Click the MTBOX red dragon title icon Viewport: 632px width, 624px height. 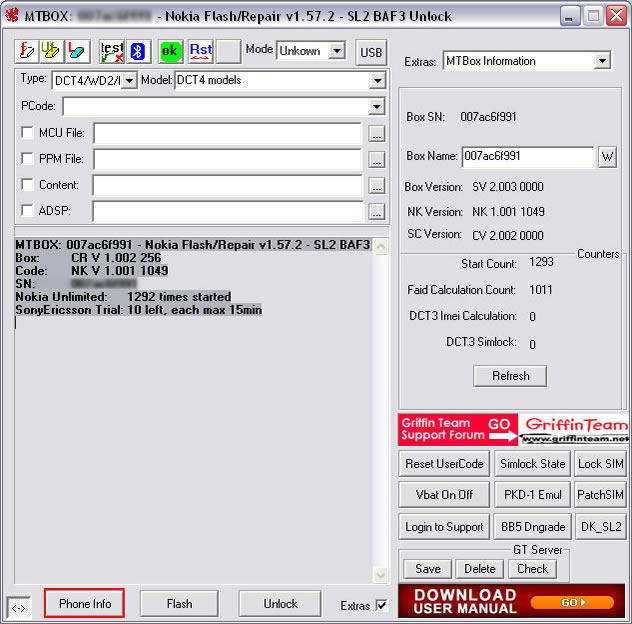click(12, 16)
